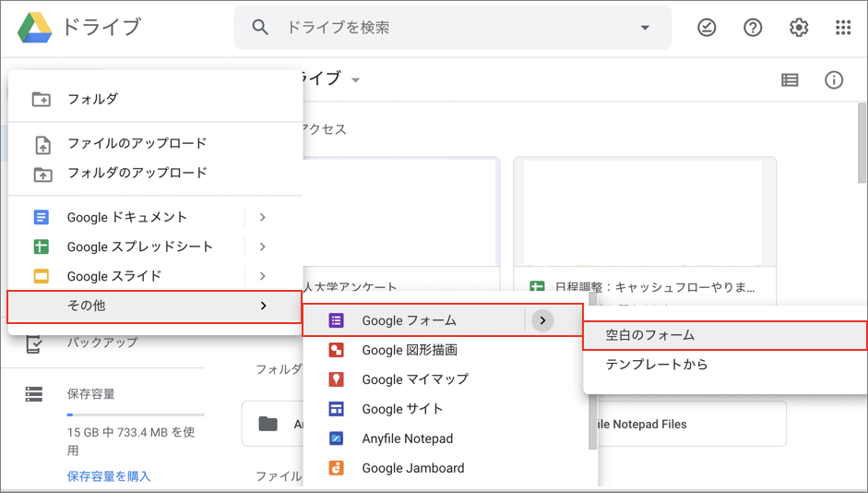The height and width of the screenshot is (493, 868).
Task: Click the main page vertical scrollbar
Action: click(862, 143)
